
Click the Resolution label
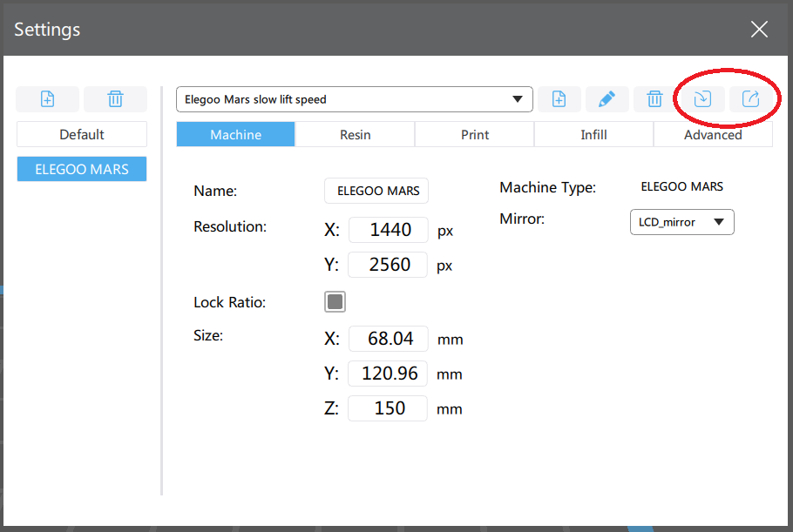click(x=230, y=226)
